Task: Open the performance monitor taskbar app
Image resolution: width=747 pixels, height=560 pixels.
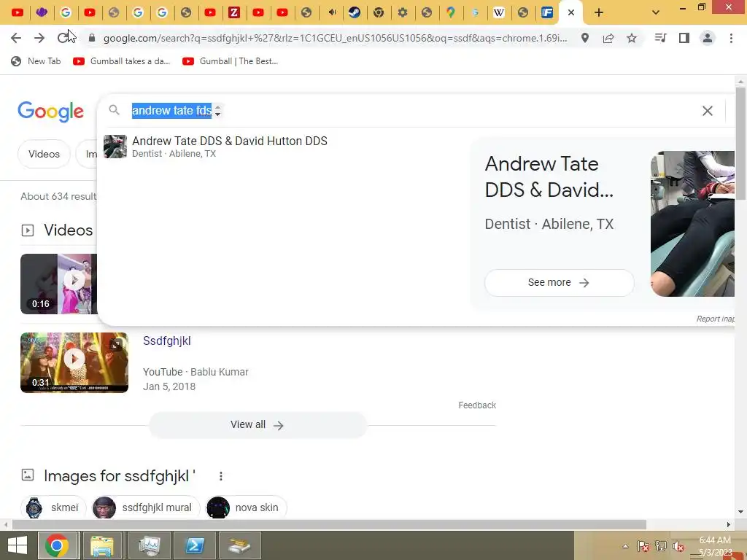Action: click(149, 545)
